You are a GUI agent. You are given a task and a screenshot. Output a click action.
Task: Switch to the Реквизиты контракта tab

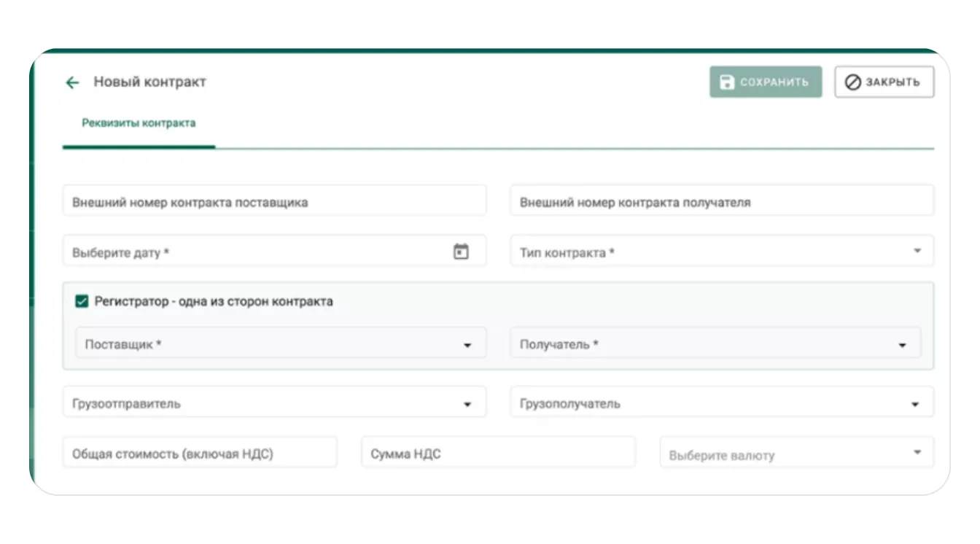coord(139,123)
